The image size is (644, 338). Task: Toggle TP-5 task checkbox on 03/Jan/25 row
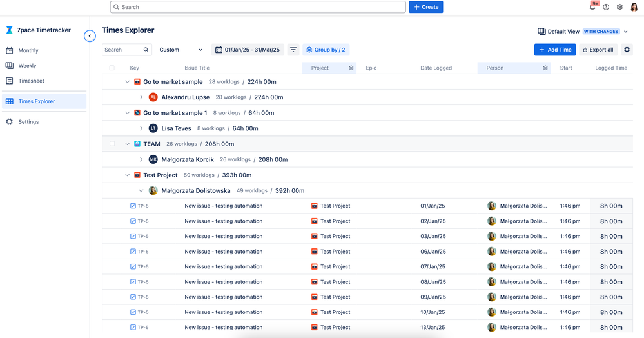[x=133, y=237]
